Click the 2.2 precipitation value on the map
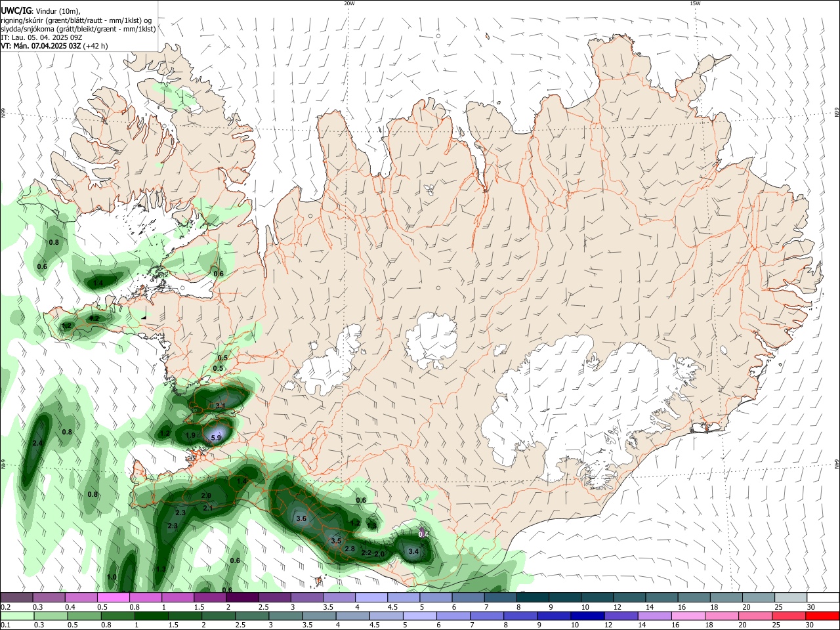Screen dimensions: 840x630 pyautogui.click(x=367, y=553)
